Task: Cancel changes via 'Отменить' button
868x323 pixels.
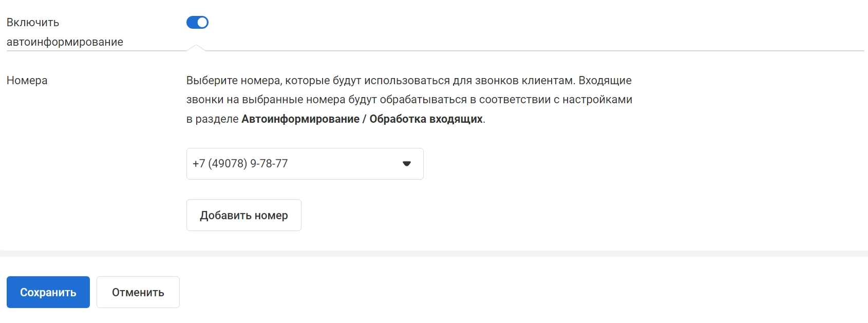Action: pyautogui.click(x=138, y=292)
